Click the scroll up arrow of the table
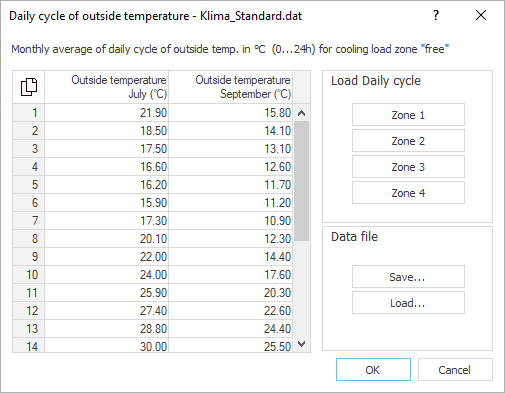This screenshot has height=393, width=505. [301, 113]
